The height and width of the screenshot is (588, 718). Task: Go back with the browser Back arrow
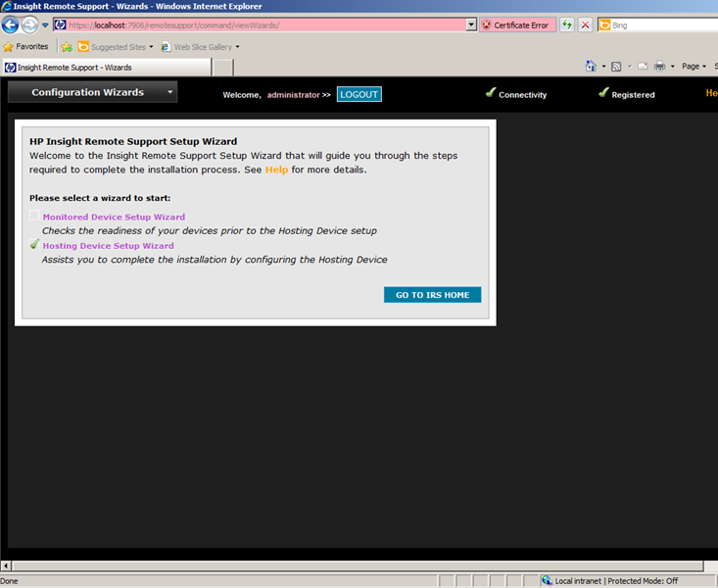pyautogui.click(x=10, y=24)
